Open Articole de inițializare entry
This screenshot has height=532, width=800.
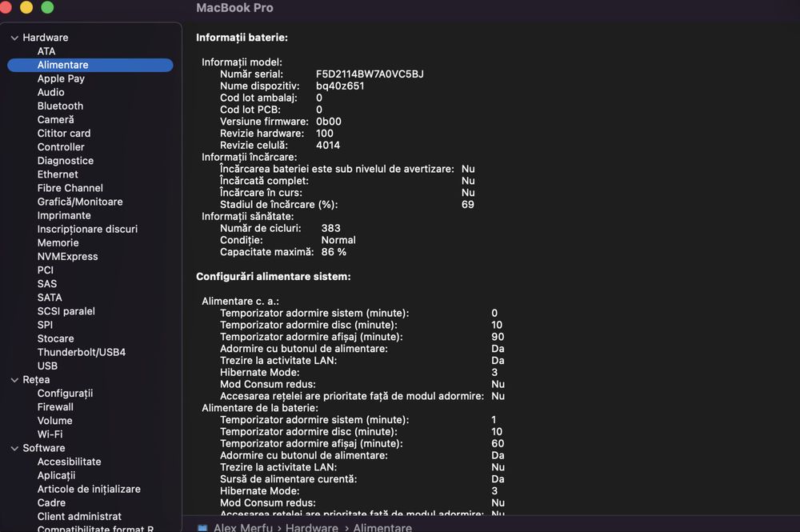(x=89, y=489)
